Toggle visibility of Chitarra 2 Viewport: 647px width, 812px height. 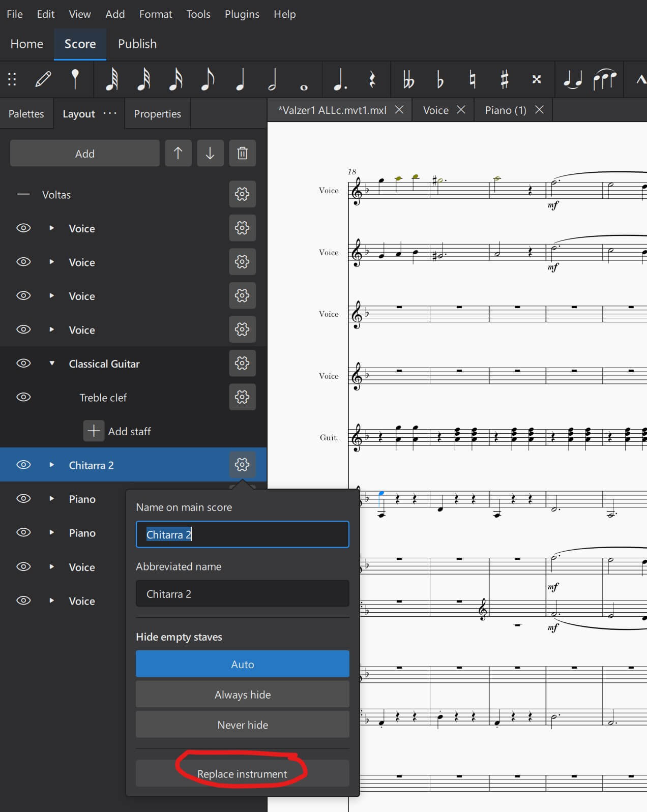tap(23, 465)
